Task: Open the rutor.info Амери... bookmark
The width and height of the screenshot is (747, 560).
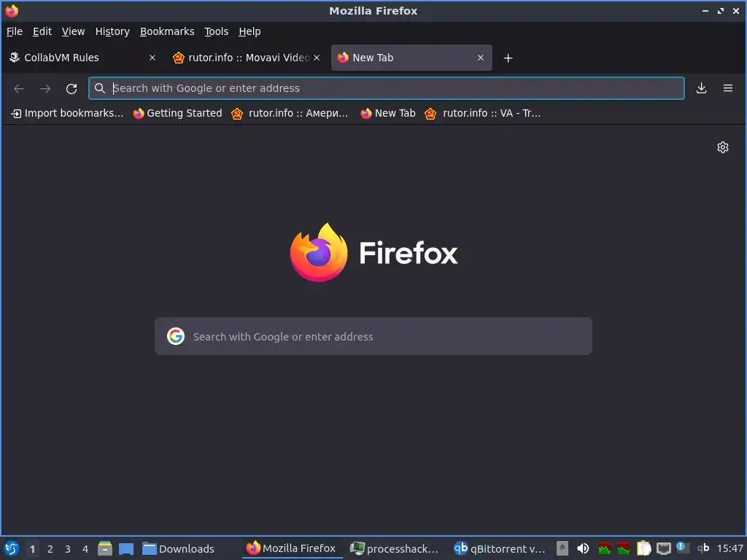Action: (290, 113)
